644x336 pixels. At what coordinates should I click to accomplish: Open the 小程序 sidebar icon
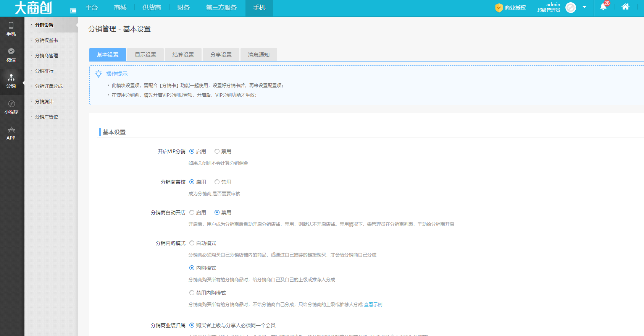pyautogui.click(x=11, y=107)
